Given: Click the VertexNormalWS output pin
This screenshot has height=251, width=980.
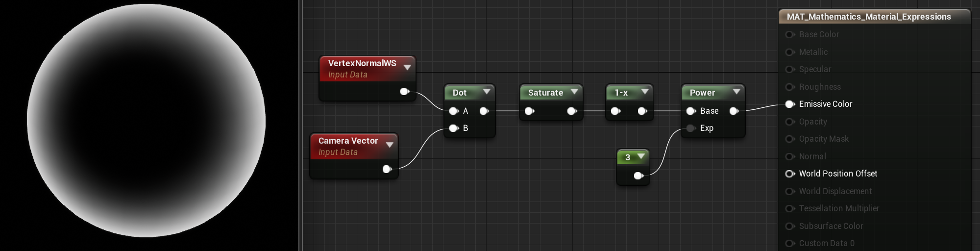Looking at the screenshot, I should pos(404,91).
